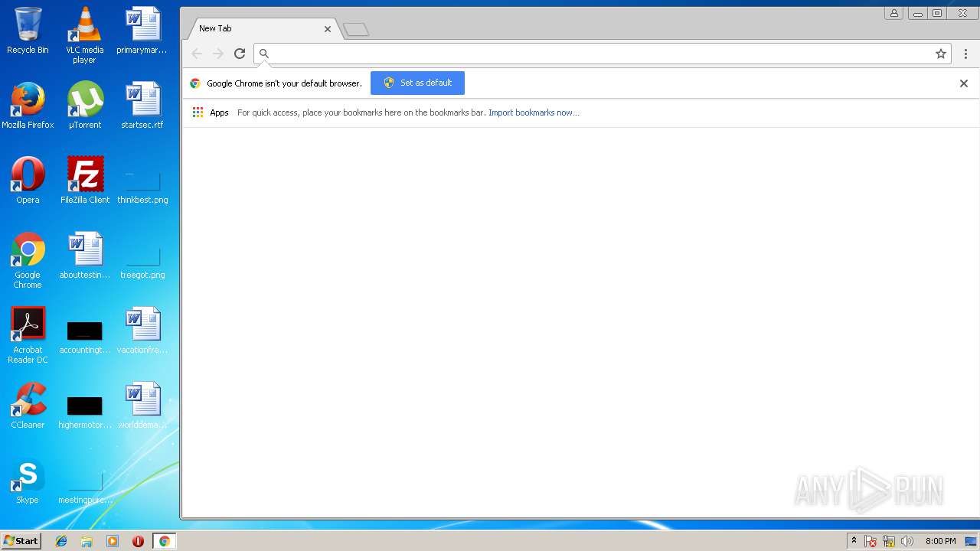Select the startsec.rtf file icon
The height and width of the screenshot is (551, 980).
pos(142,106)
